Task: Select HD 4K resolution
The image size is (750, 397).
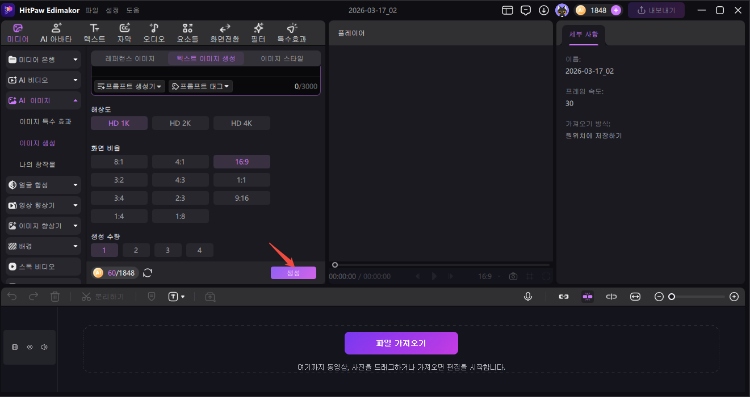Action: (x=242, y=123)
